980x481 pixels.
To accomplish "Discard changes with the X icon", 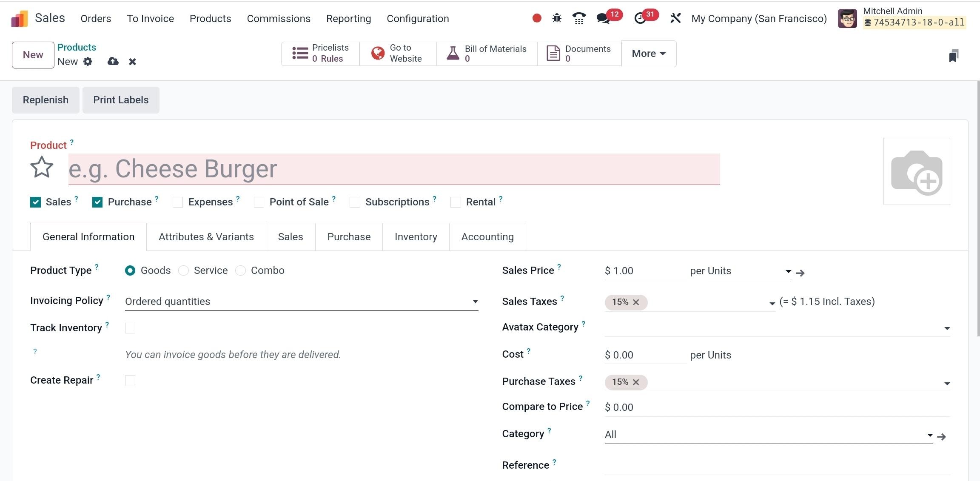I will (132, 62).
